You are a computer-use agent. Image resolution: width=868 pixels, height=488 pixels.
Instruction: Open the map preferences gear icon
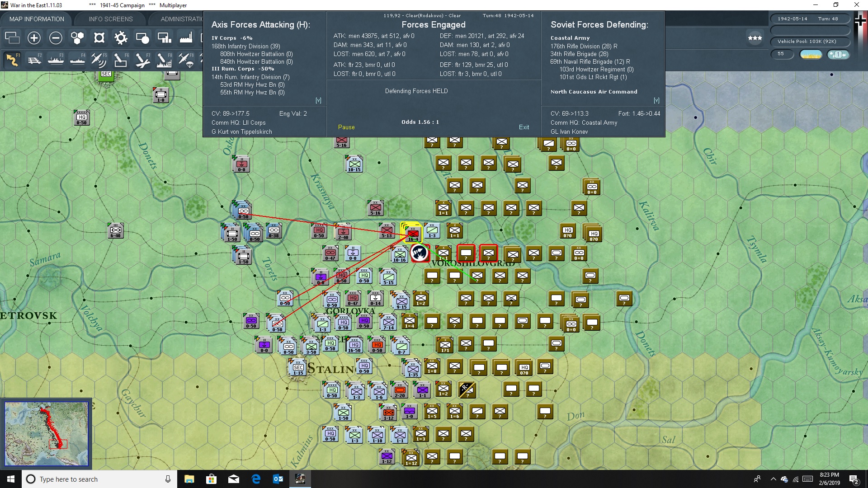coord(121,38)
